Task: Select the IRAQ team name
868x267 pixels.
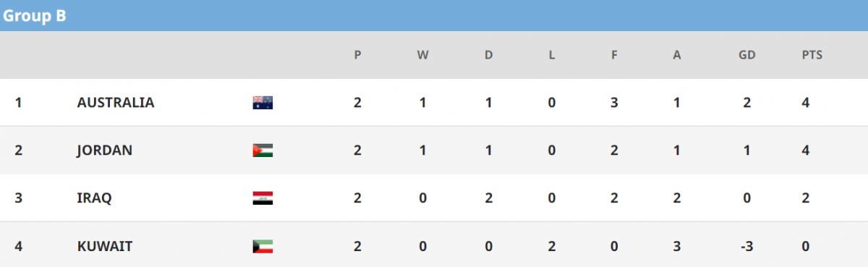Action: pyautogui.click(x=94, y=198)
